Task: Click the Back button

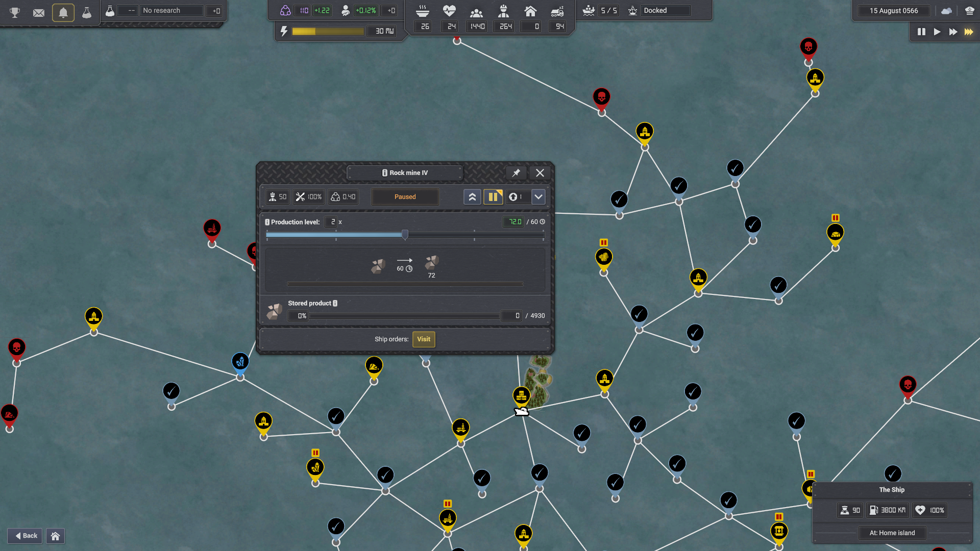Action: pyautogui.click(x=25, y=536)
